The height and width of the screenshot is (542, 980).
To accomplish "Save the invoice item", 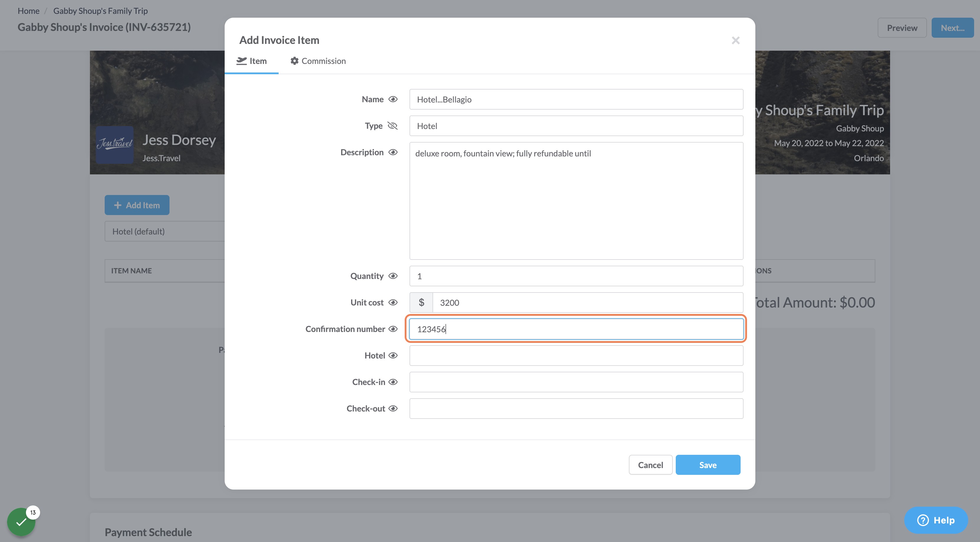I will (708, 465).
